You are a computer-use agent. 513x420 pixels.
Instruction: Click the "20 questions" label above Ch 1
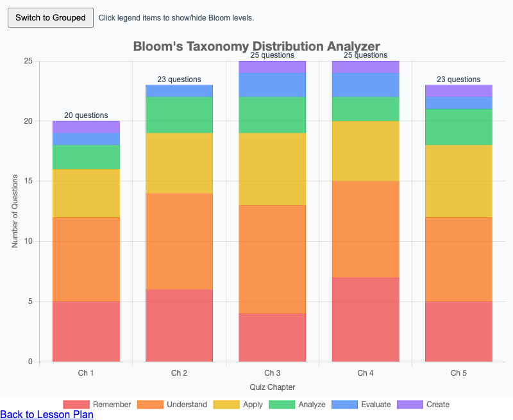click(x=86, y=115)
